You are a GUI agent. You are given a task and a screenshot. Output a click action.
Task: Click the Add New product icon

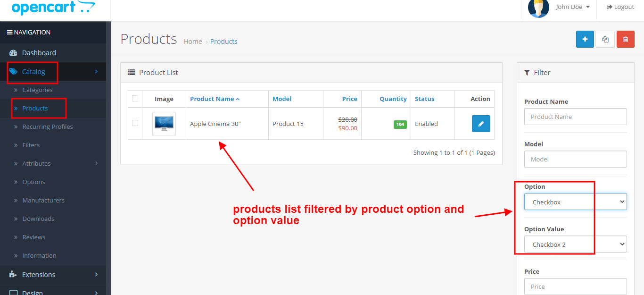coord(585,39)
